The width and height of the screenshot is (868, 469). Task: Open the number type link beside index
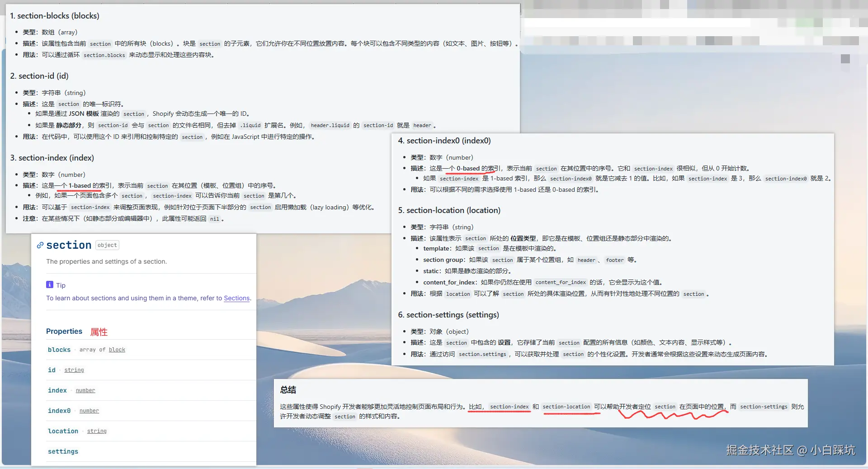pyautogui.click(x=85, y=390)
